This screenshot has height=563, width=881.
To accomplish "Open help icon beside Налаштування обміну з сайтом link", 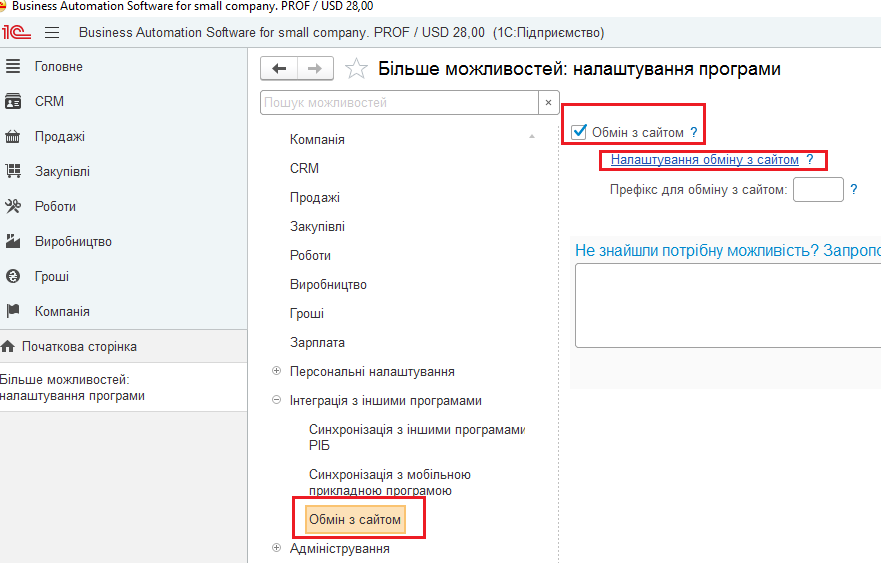I will [x=810, y=160].
